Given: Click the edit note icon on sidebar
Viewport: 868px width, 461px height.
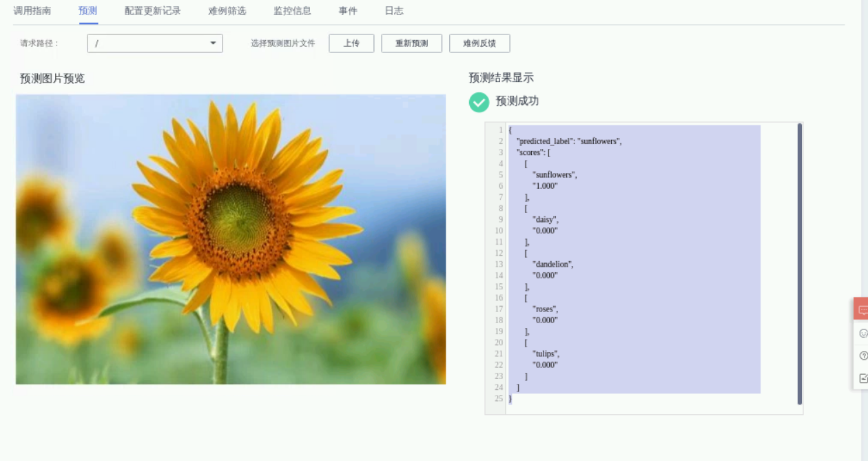Looking at the screenshot, I should tap(863, 378).
